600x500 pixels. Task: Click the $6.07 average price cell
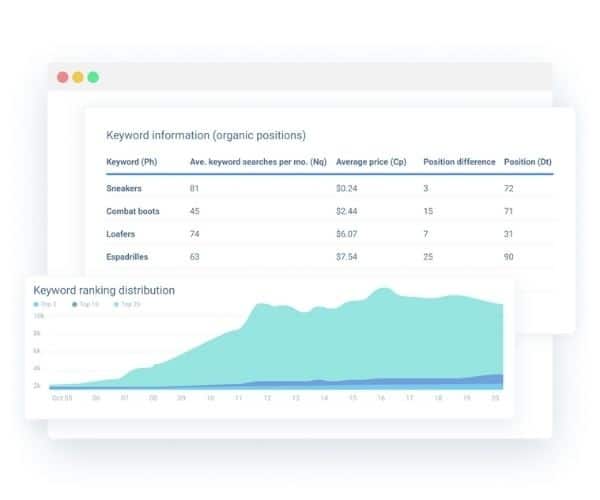(347, 234)
